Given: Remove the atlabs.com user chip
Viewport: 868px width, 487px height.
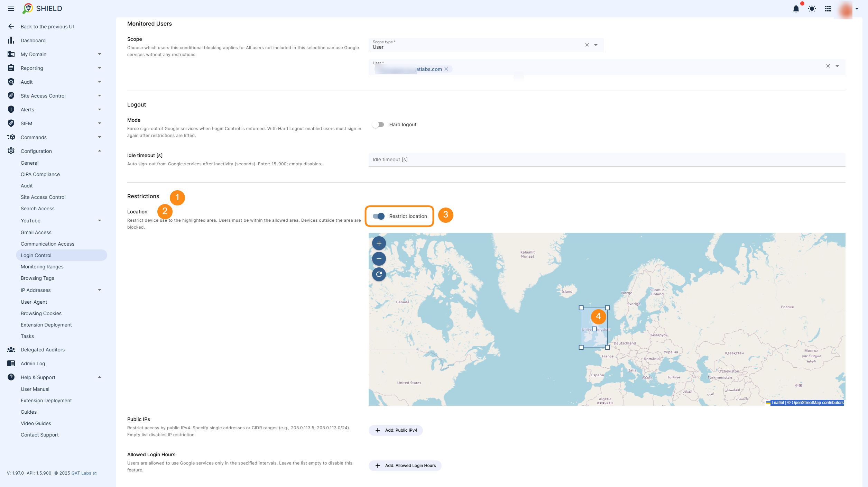Looking at the screenshot, I should [446, 69].
